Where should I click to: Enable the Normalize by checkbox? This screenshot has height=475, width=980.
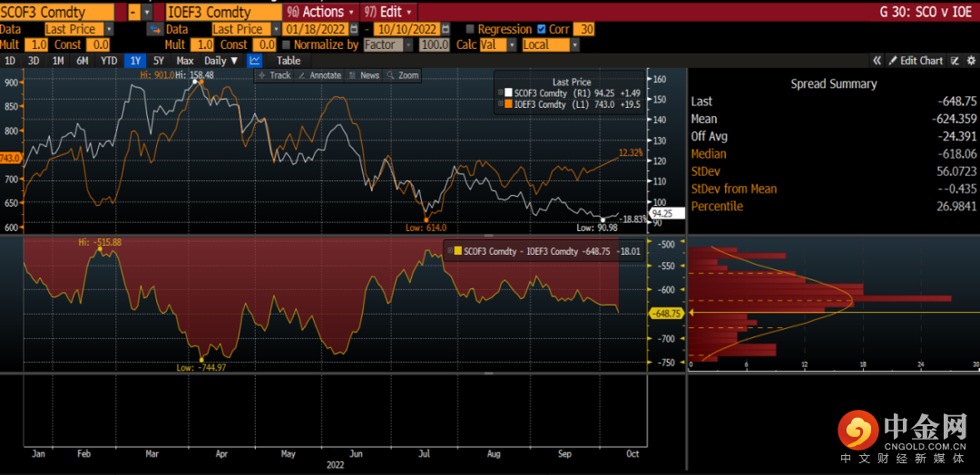point(286,45)
